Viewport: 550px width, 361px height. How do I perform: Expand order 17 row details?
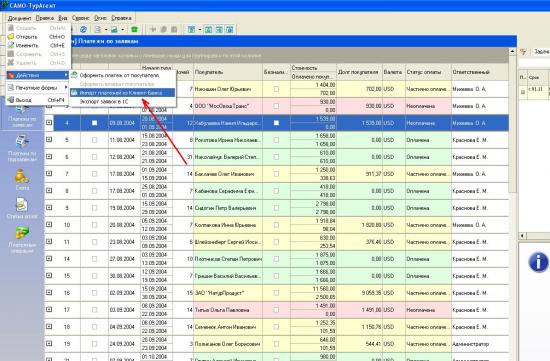(x=49, y=309)
